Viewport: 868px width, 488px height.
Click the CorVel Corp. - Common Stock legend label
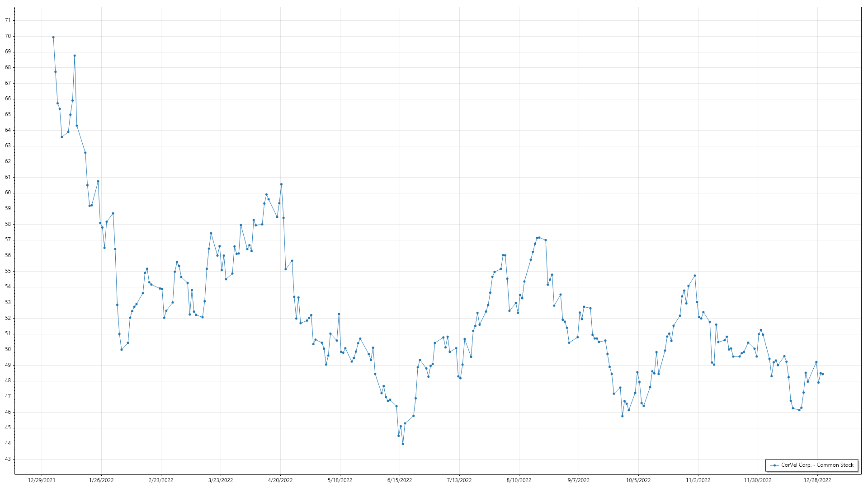tap(817, 465)
